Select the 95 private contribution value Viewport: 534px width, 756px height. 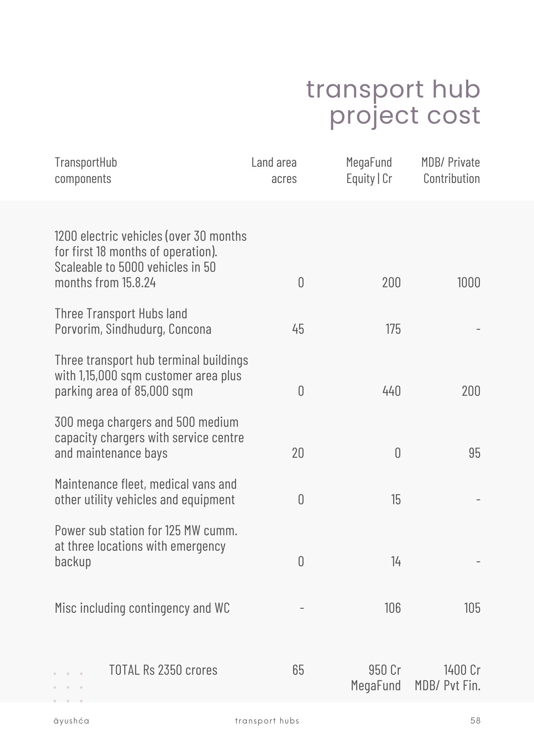(474, 453)
